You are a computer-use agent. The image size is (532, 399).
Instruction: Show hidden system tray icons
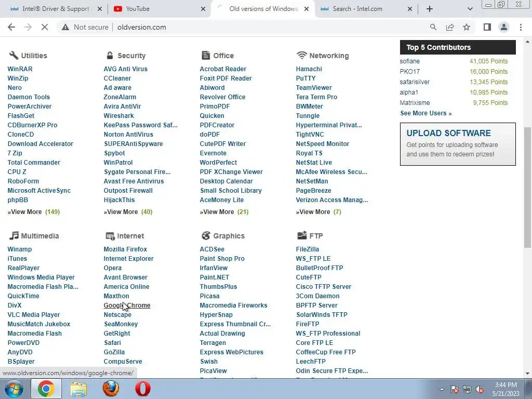tap(442, 389)
